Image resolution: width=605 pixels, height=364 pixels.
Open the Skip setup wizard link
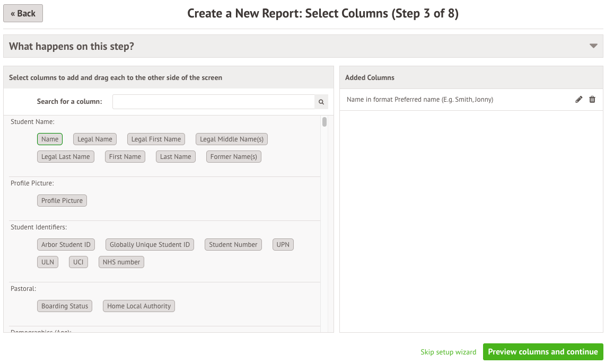click(x=448, y=352)
